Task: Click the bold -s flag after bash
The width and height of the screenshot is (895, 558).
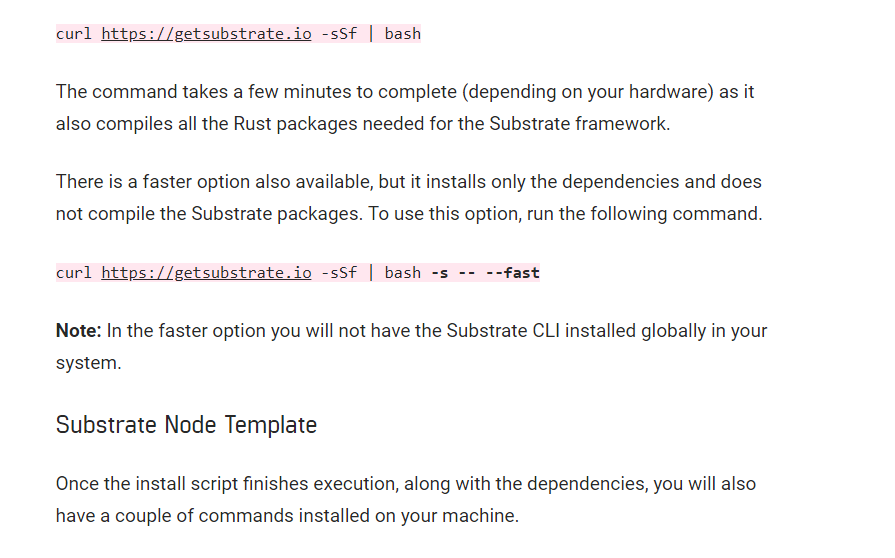Action: 439,273
